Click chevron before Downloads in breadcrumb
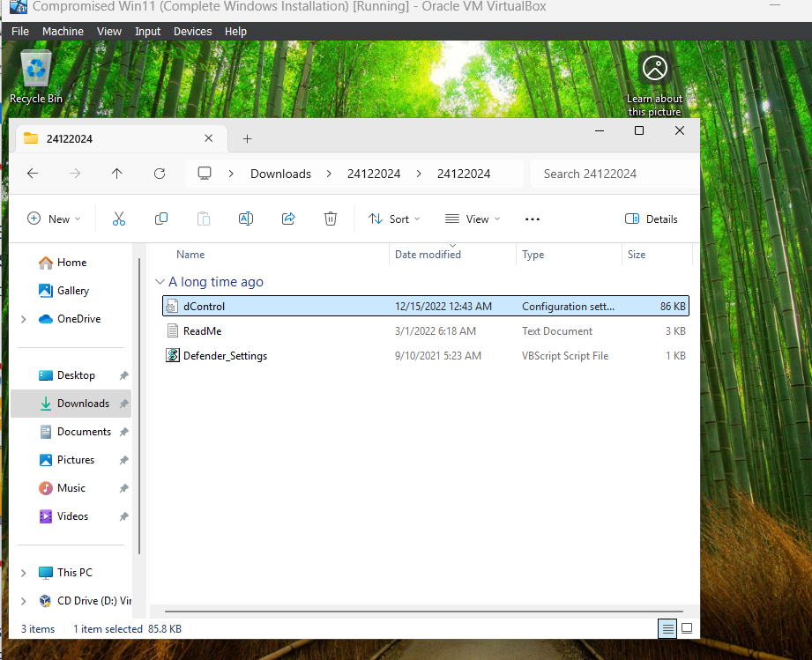The image size is (812, 660). [x=231, y=174]
